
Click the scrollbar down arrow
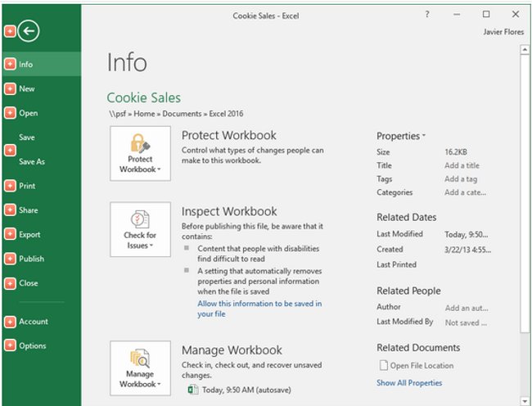tap(525, 401)
